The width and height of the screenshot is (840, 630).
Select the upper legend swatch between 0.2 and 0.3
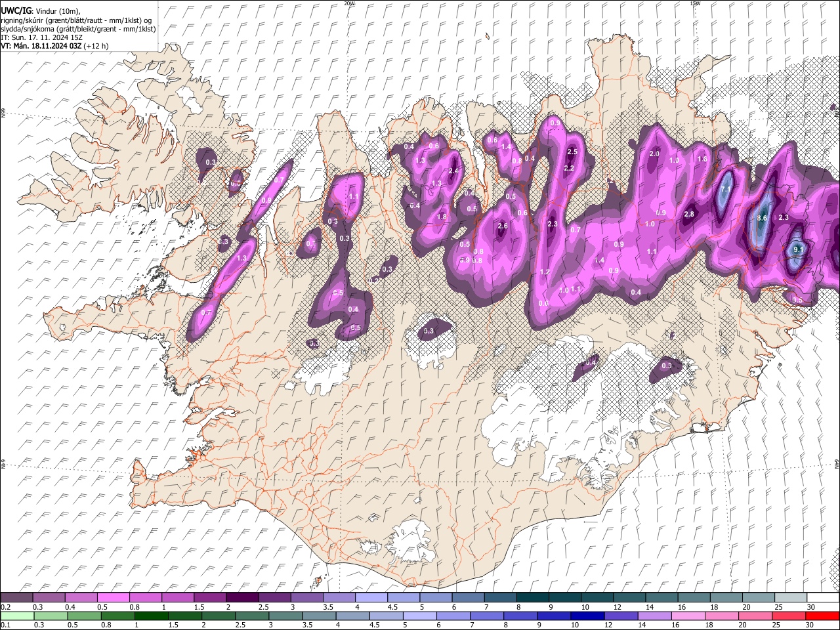click(16, 598)
